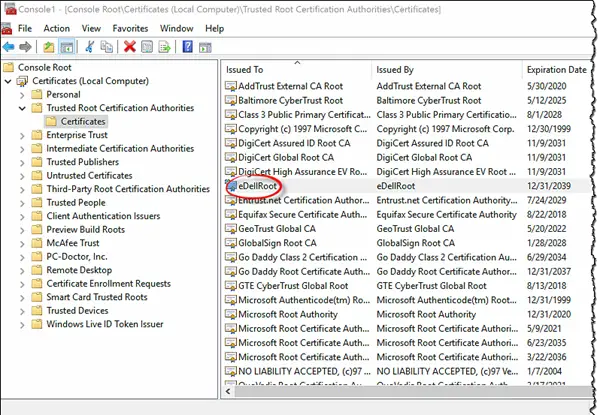
Task: Click the folder icon beside Trusted Devices
Action: 37,311
